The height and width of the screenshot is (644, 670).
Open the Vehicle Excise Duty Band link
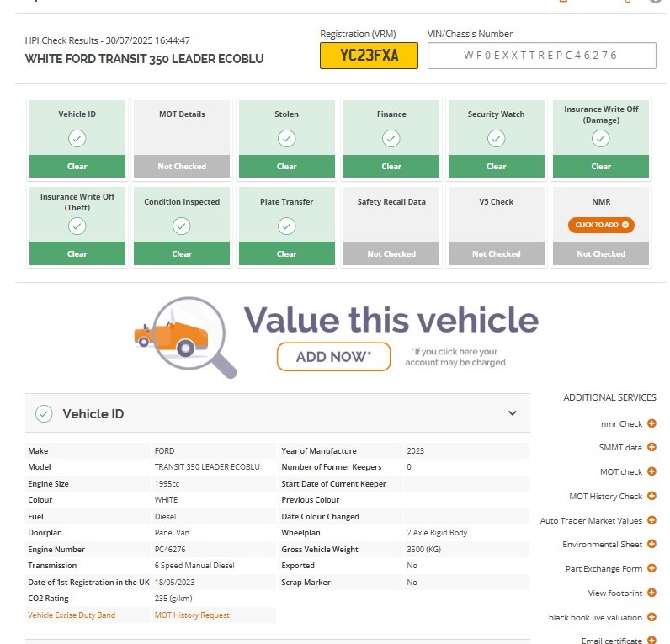(x=72, y=615)
